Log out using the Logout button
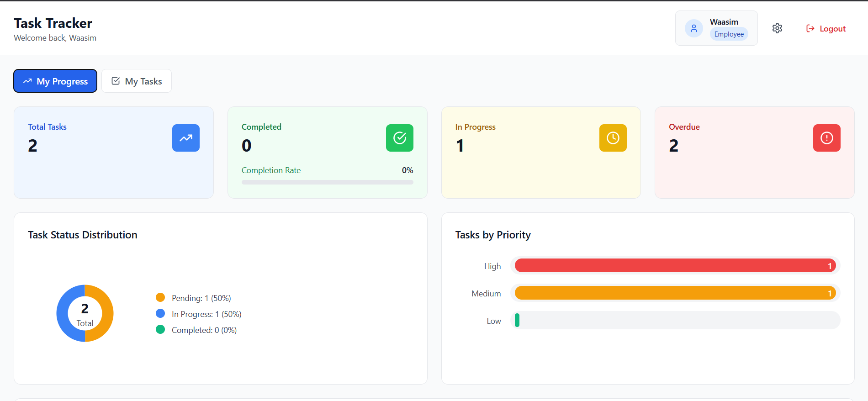The height and width of the screenshot is (401, 868). point(826,28)
